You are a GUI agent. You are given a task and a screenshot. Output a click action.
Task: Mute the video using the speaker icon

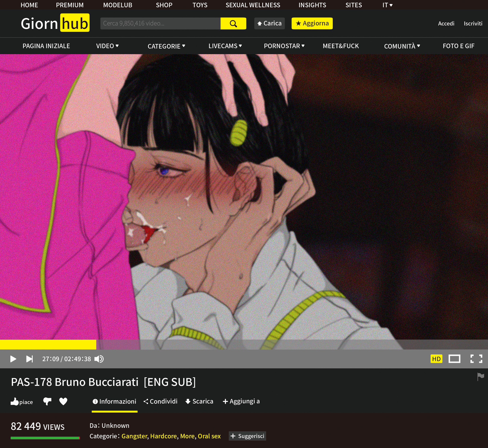pos(99,359)
